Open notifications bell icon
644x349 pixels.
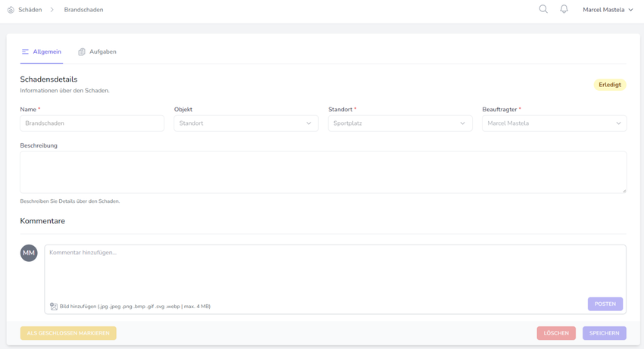[x=564, y=9]
